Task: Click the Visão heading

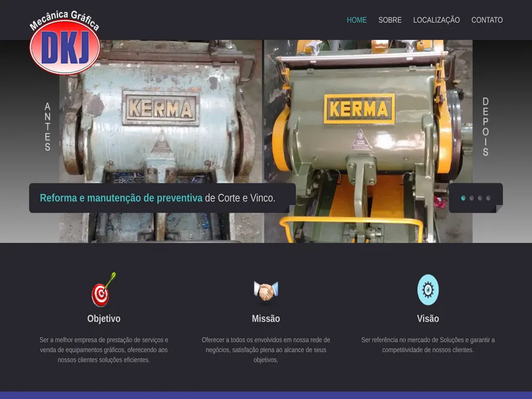Action: click(x=428, y=319)
